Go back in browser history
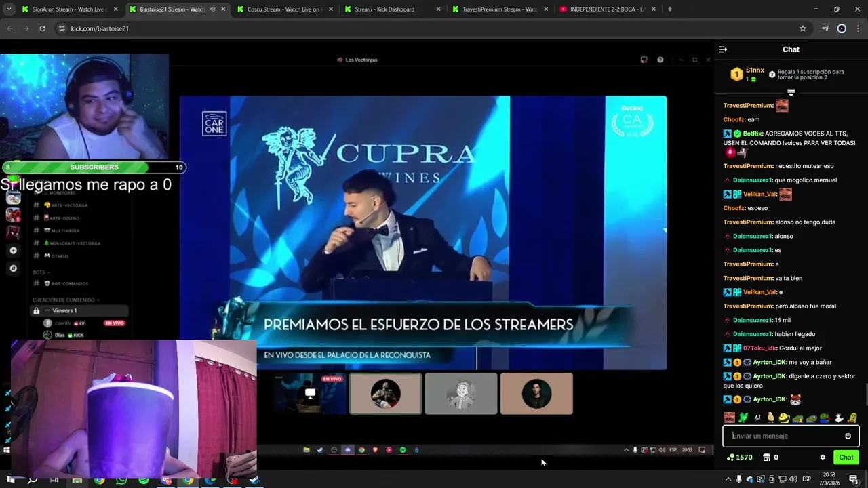 (x=9, y=28)
